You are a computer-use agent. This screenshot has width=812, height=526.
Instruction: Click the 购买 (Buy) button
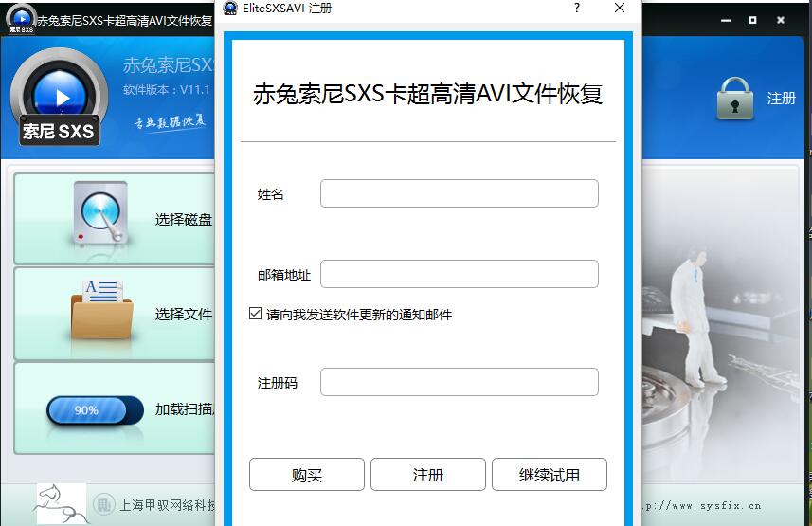point(307,474)
